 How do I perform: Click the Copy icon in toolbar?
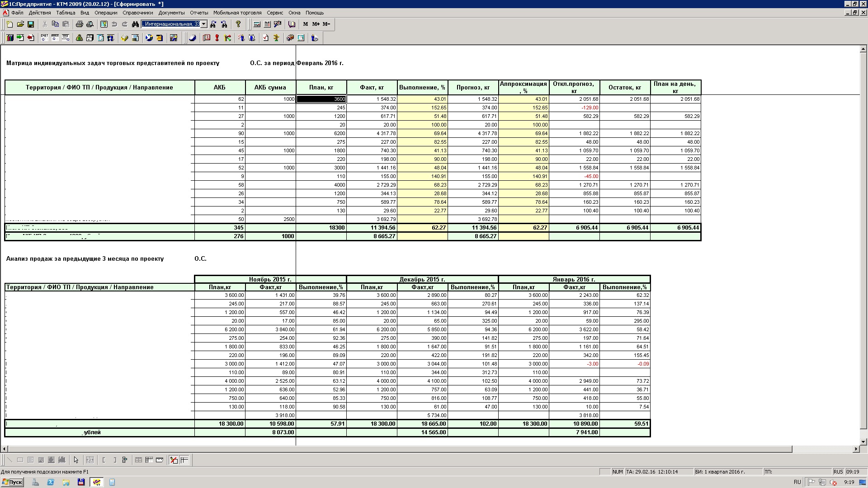[55, 24]
